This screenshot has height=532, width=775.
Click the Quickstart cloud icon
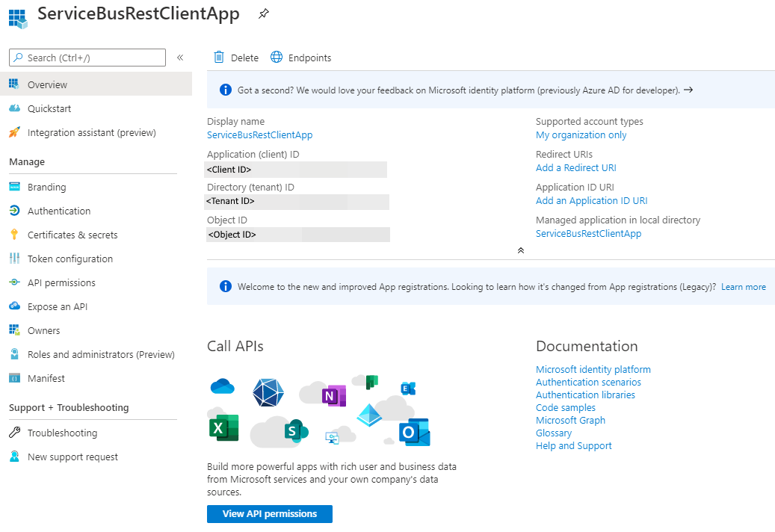pyautogui.click(x=15, y=108)
